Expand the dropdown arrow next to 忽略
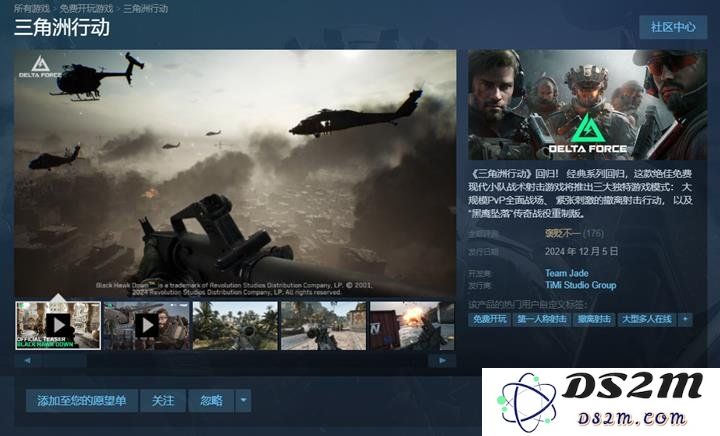Screen dimensions: 720x436 tap(243, 401)
